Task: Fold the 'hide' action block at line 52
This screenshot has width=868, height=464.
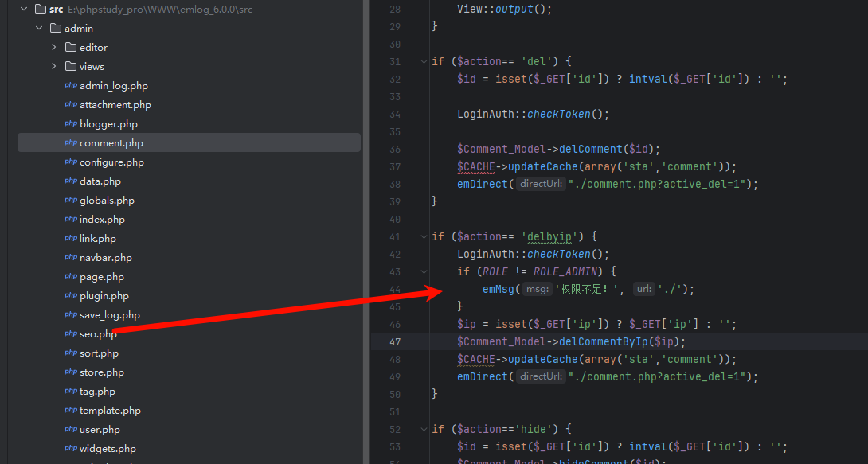Action: (423, 429)
